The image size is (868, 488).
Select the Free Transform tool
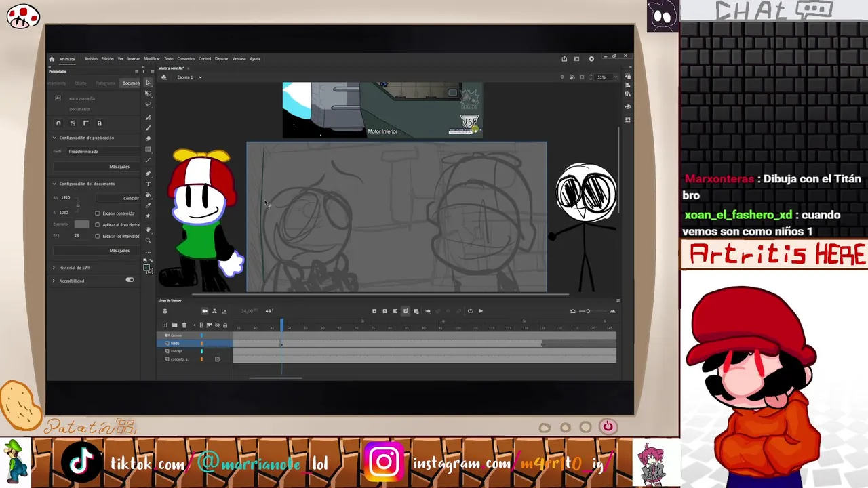coord(149,93)
